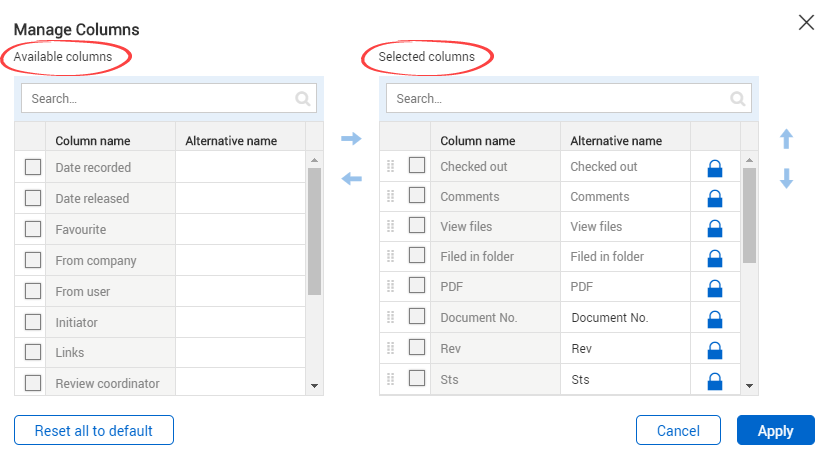830x460 pixels.
Task: Select the View files checkbox
Action: point(417,226)
